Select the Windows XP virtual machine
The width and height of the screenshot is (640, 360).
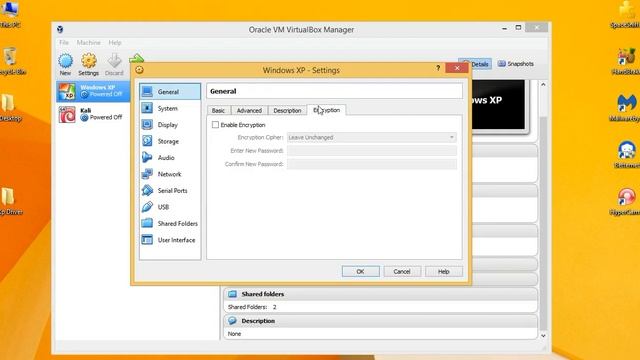tap(93, 91)
